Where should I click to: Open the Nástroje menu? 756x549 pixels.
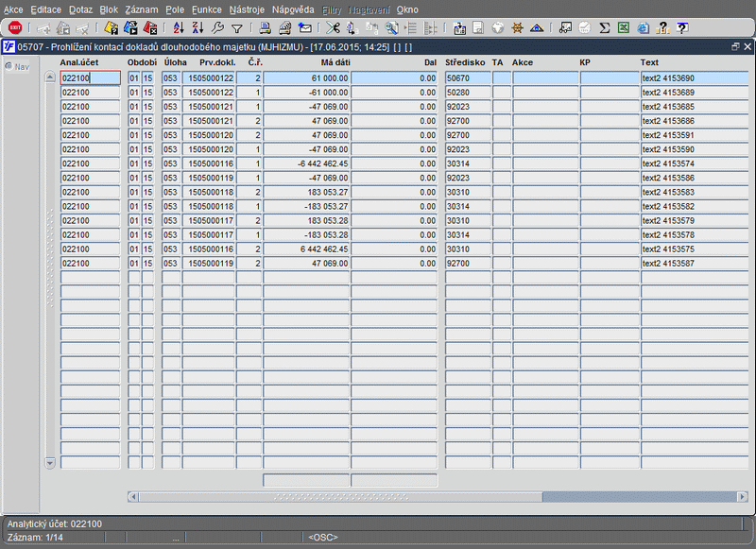[x=247, y=9]
